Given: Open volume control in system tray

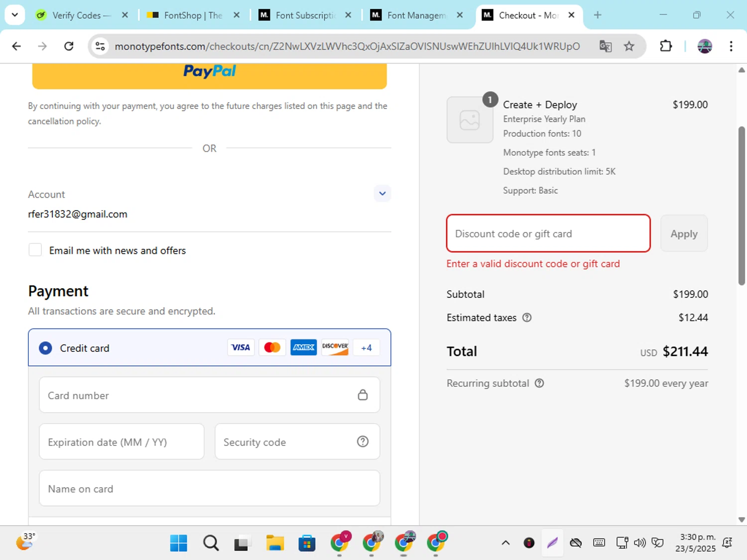Looking at the screenshot, I should (640, 543).
